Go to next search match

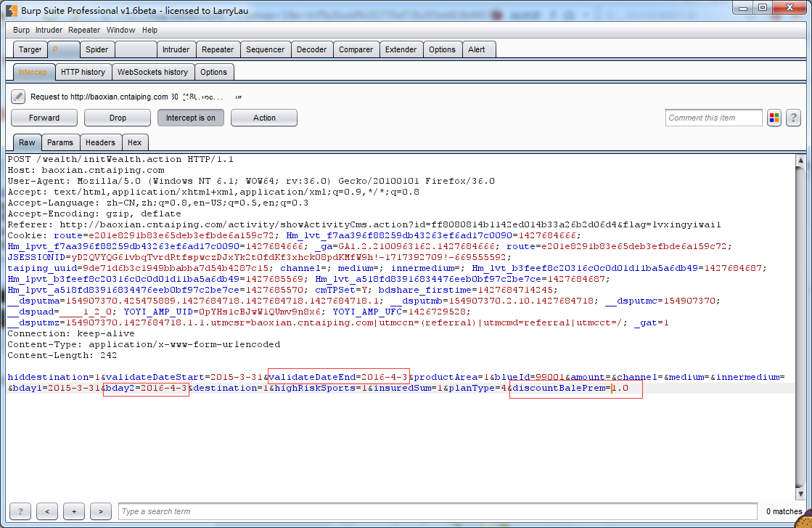[100, 511]
